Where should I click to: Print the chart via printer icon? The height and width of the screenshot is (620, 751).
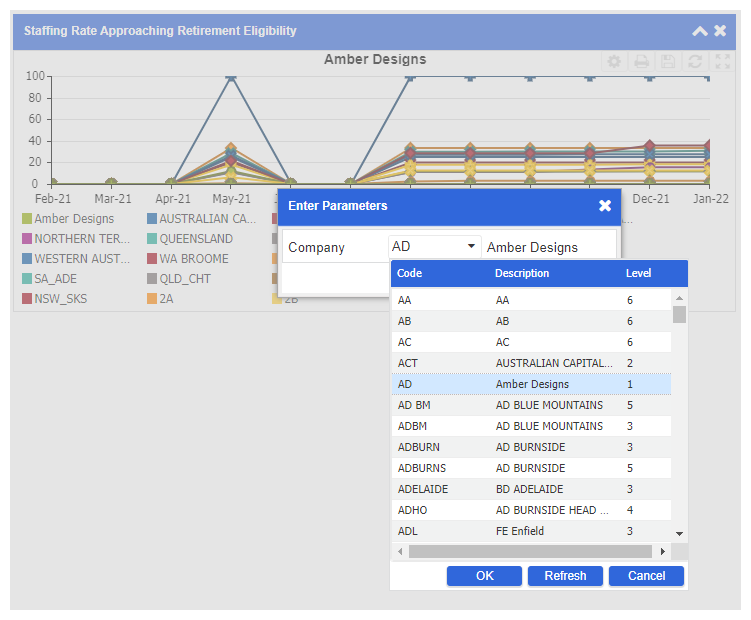(x=641, y=61)
